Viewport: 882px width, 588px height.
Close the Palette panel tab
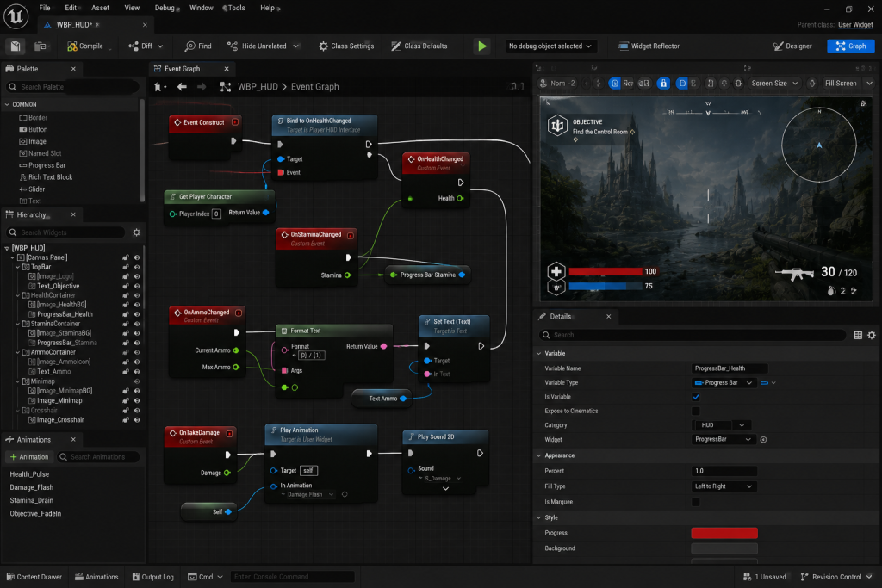73,69
